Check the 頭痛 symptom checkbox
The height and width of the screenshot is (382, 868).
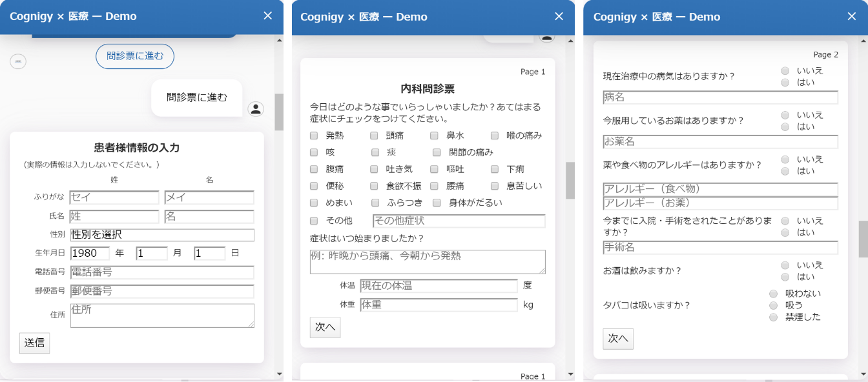tap(374, 136)
